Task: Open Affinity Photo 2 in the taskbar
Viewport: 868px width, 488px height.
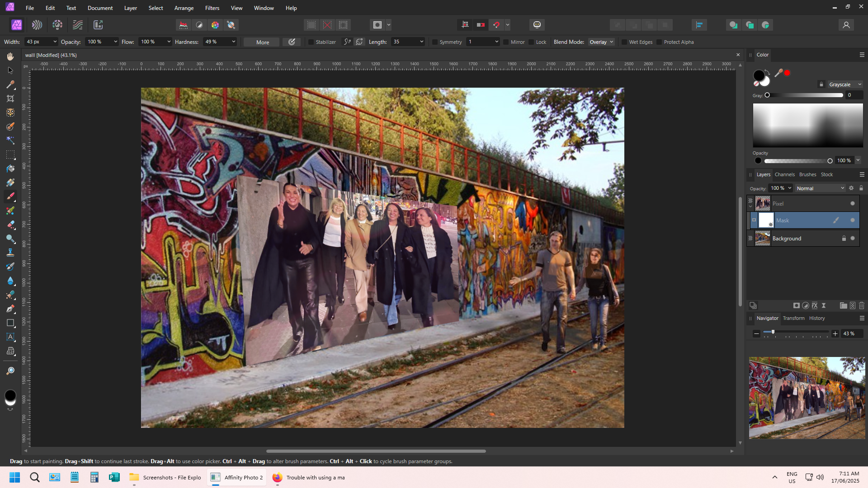Action: coord(237,477)
